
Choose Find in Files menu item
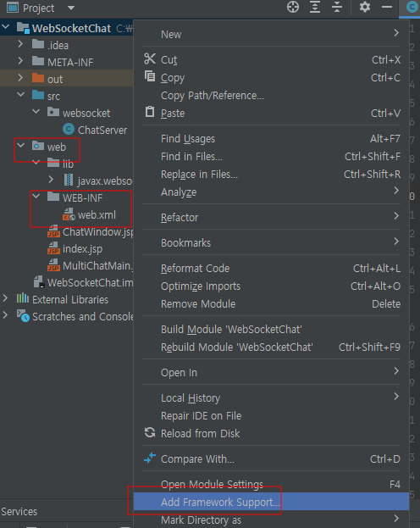[271, 157]
